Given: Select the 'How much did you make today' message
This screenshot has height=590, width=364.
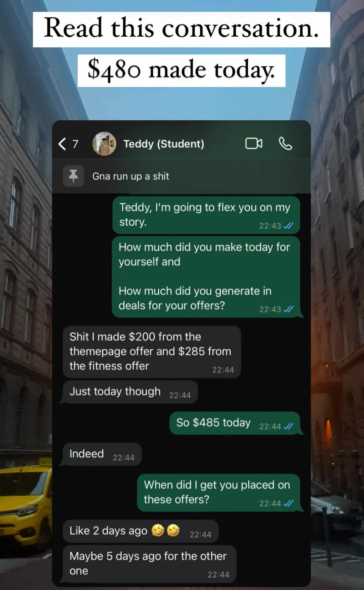Looking at the screenshot, I should 206,277.
